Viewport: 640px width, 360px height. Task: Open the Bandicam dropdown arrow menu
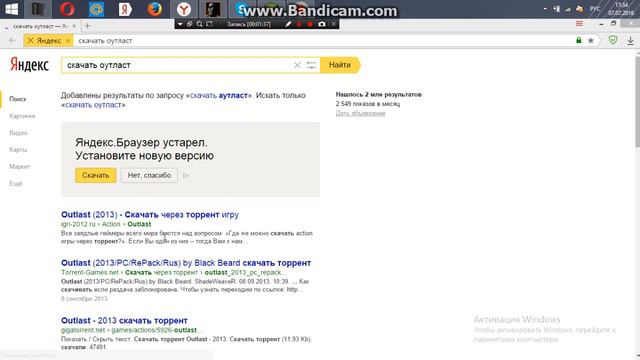(180, 24)
